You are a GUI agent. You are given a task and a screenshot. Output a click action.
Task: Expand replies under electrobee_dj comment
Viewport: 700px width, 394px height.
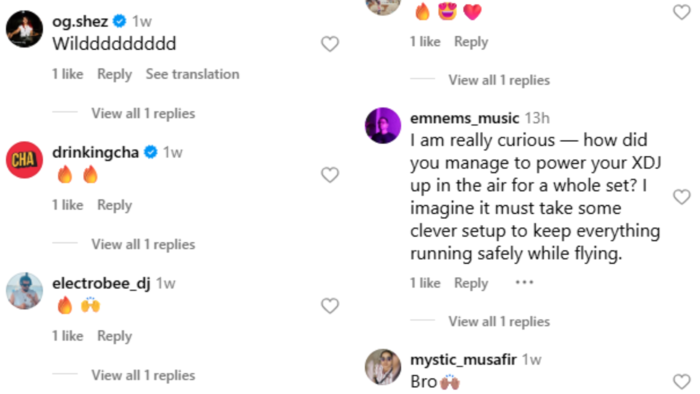point(143,375)
